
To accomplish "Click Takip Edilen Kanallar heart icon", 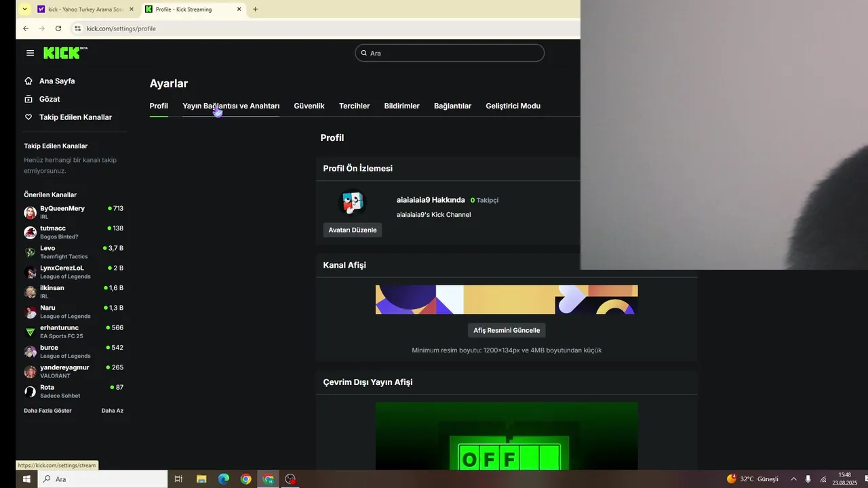I will (x=28, y=117).
